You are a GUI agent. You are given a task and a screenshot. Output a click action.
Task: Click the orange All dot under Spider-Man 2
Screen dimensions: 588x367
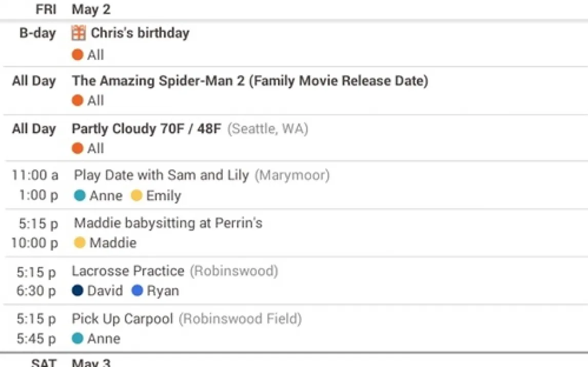click(x=77, y=101)
